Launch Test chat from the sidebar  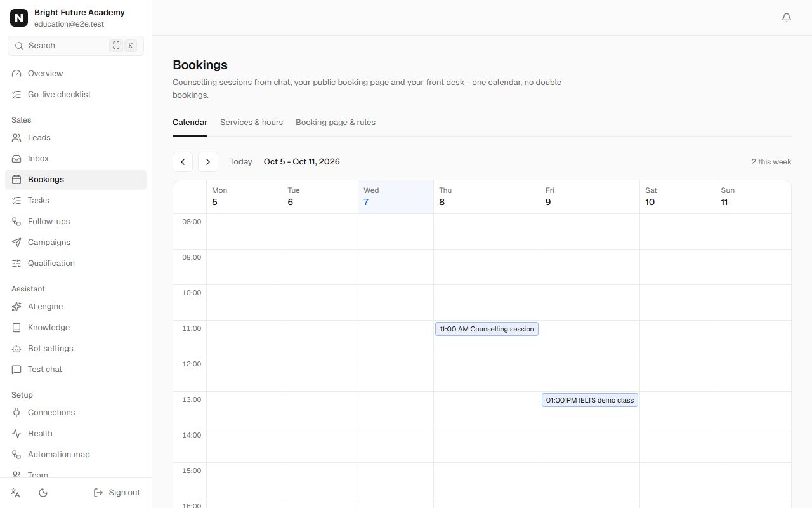click(75, 370)
